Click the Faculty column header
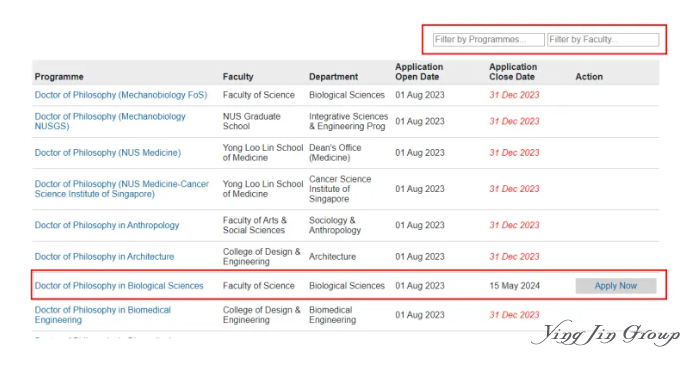Viewport: 690px width, 365px height. coord(238,77)
